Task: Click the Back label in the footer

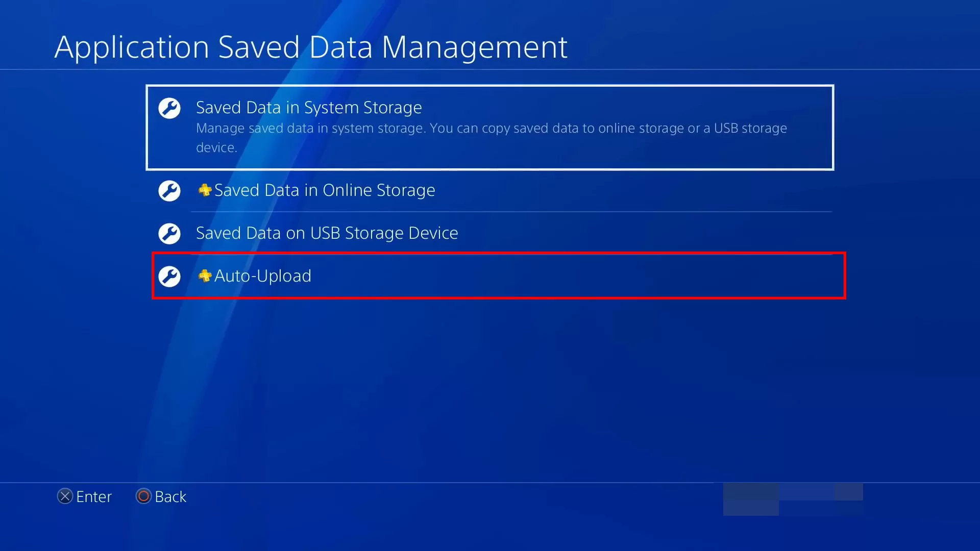Action: 170,497
